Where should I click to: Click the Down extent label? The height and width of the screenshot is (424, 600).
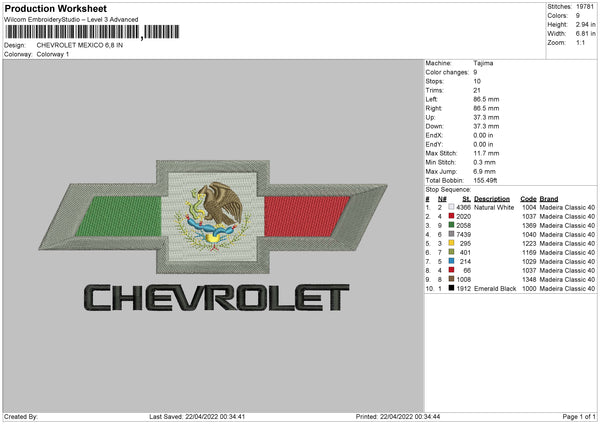pos(434,126)
